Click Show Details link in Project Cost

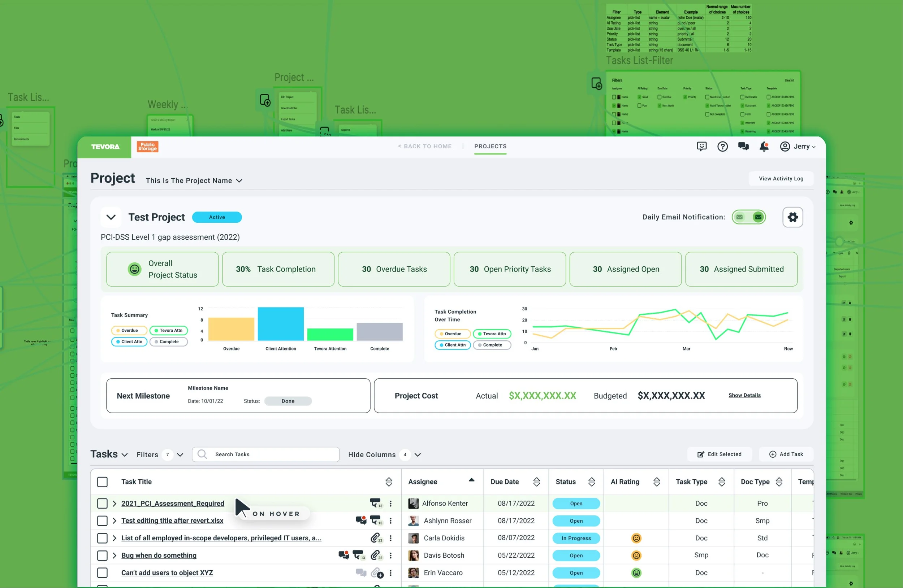744,395
